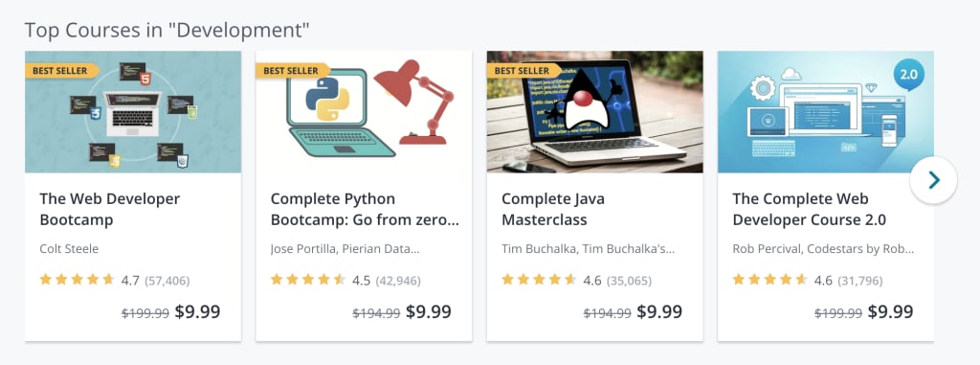Image resolution: width=980 pixels, height=365 pixels.
Task: Open The Complete Web Developer Course 2.0 title
Action: click(810, 210)
